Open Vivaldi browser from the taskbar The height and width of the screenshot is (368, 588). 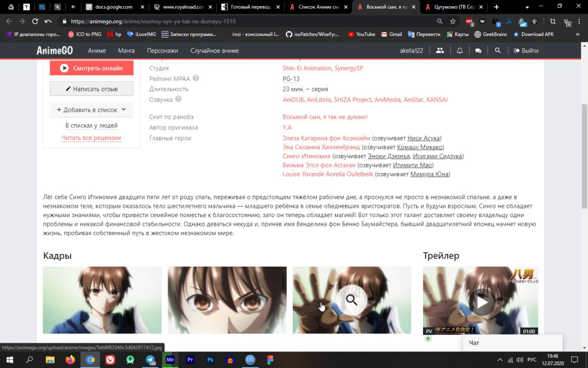(110, 360)
